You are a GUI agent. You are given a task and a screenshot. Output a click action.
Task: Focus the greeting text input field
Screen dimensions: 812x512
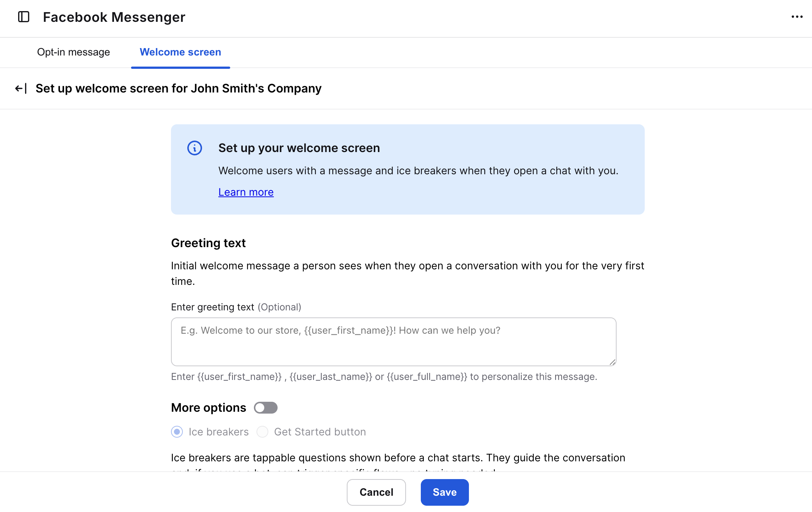(x=393, y=341)
